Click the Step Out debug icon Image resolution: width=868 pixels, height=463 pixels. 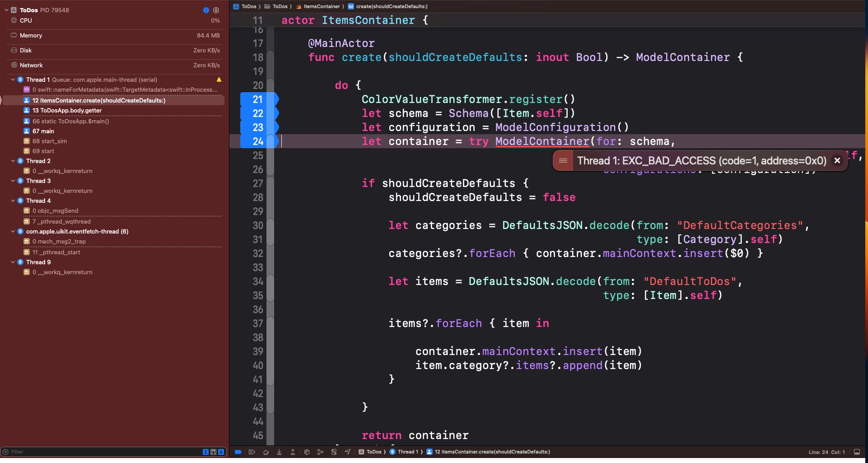click(x=293, y=452)
